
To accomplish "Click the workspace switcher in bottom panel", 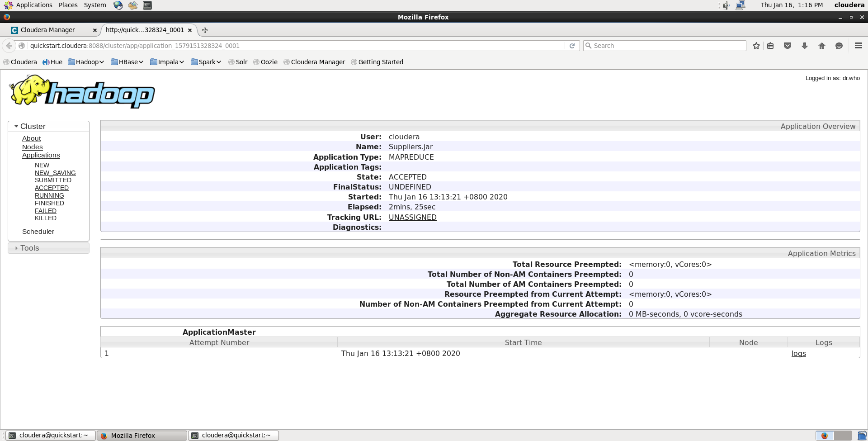I will click(x=834, y=436).
